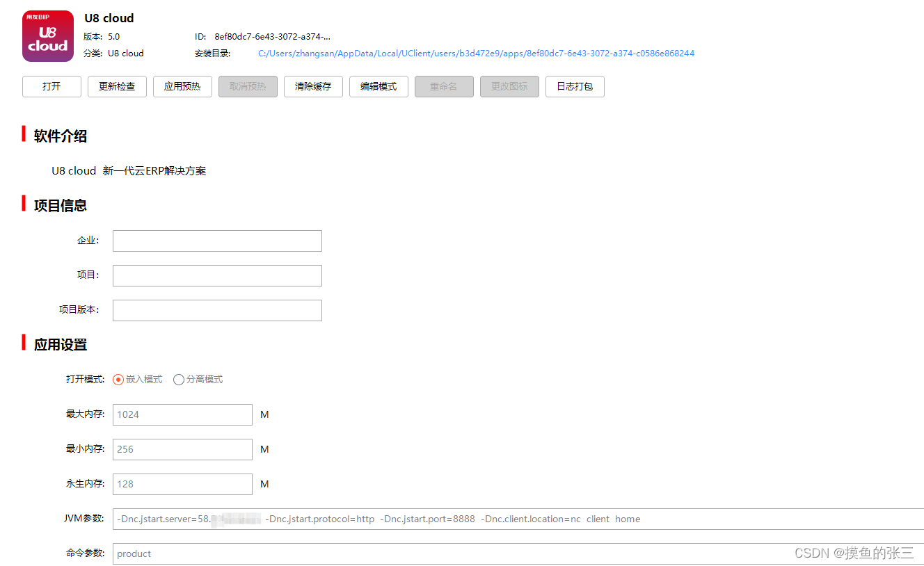This screenshot has height=566, width=924.
Task: Click the JVM参数 text field
Action: pyautogui.click(x=518, y=519)
